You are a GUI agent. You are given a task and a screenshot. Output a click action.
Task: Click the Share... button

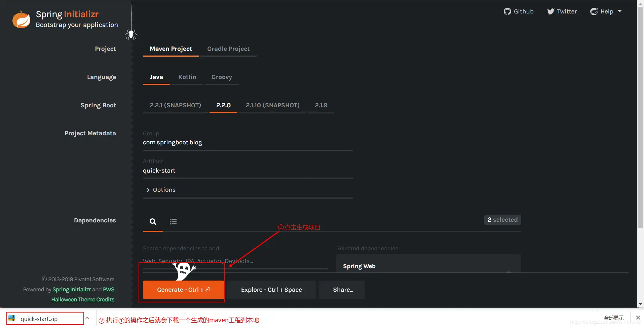tap(342, 290)
